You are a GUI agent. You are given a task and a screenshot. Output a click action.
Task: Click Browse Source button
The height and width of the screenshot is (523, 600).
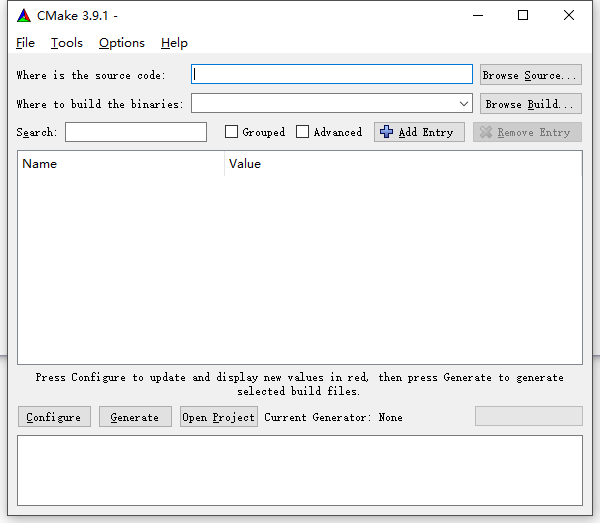click(531, 75)
